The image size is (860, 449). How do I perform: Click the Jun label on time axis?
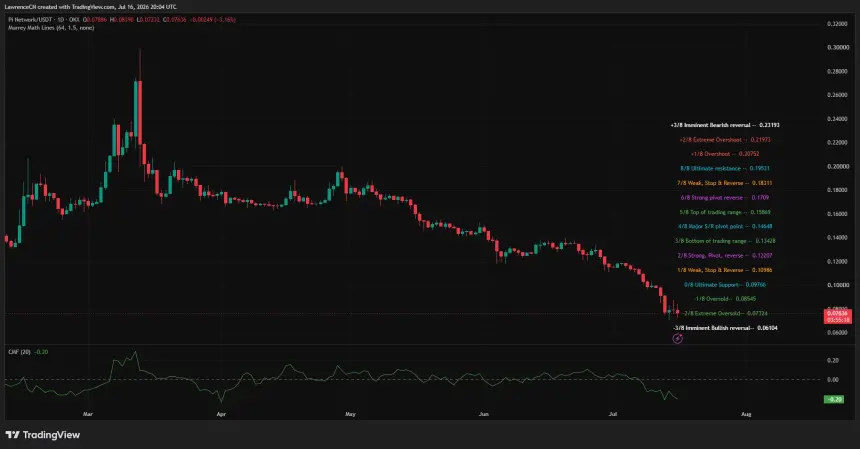click(484, 414)
